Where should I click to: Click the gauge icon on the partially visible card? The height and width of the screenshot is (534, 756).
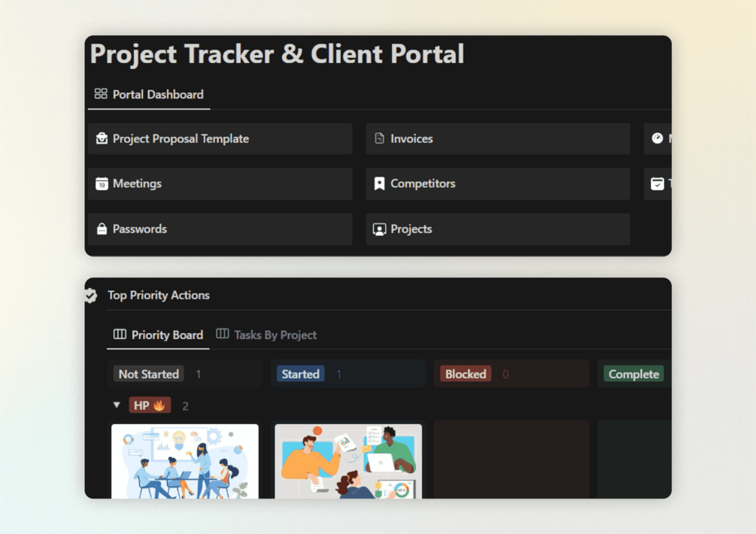point(657,139)
